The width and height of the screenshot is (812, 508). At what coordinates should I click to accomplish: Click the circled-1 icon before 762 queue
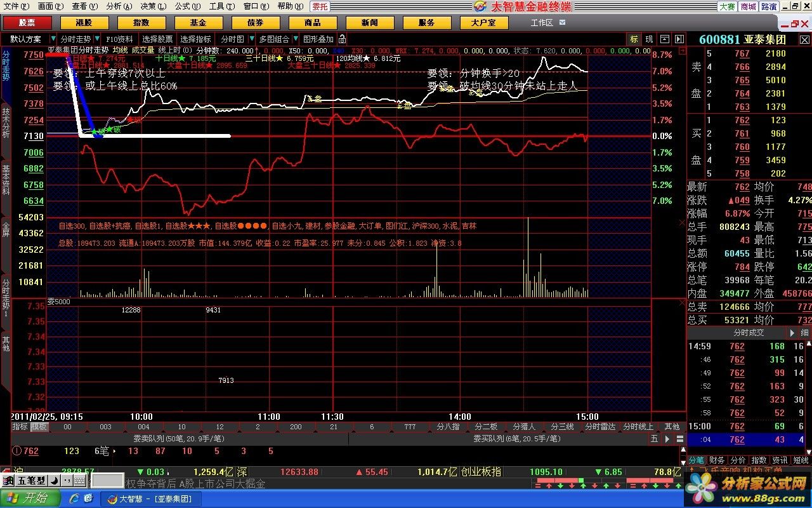pyautogui.click(x=16, y=451)
